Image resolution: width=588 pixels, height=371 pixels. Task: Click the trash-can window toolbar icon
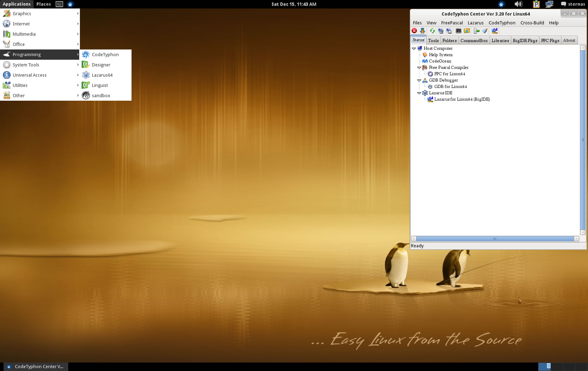point(441,31)
